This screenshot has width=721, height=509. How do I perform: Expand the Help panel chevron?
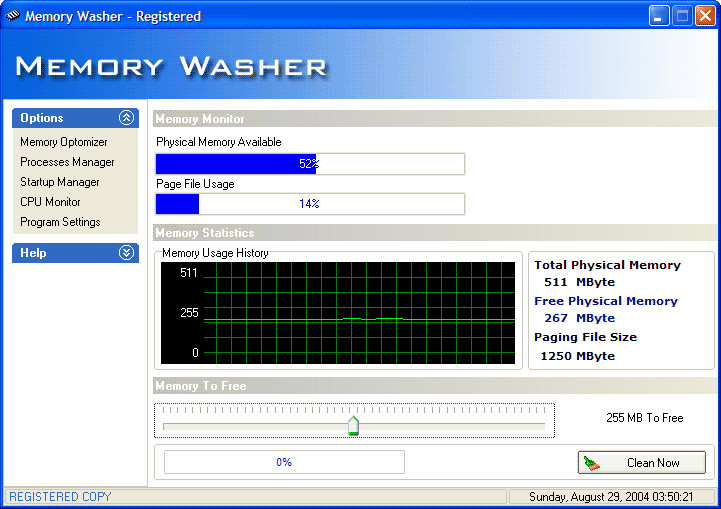tap(126, 252)
